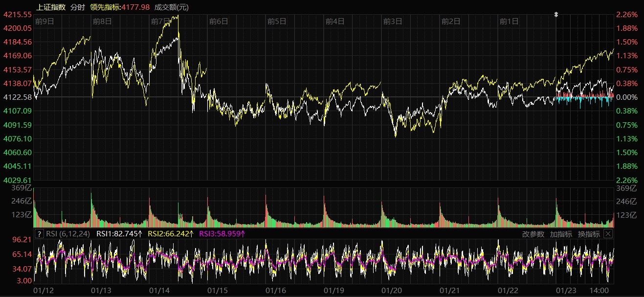Close the RSI indicator panel
Viewport: 644px width, 297px height.
pyautogui.click(x=608, y=234)
